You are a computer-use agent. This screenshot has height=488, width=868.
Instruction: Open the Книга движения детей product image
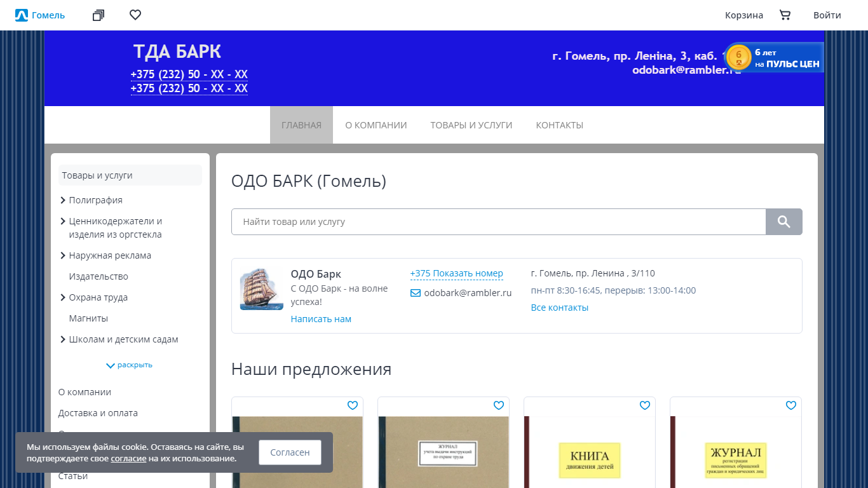tap(590, 452)
